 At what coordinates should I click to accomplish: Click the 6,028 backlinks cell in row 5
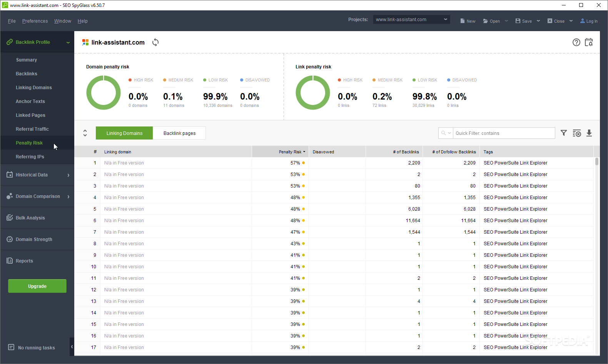pyautogui.click(x=394, y=209)
